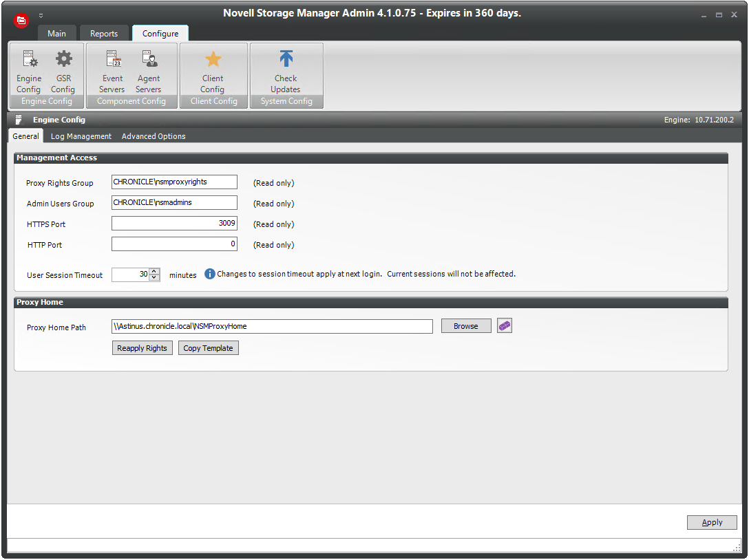Maximize the Novell Storage Manager window
Image resolution: width=749 pixels, height=560 pixels.
click(719, 15)
